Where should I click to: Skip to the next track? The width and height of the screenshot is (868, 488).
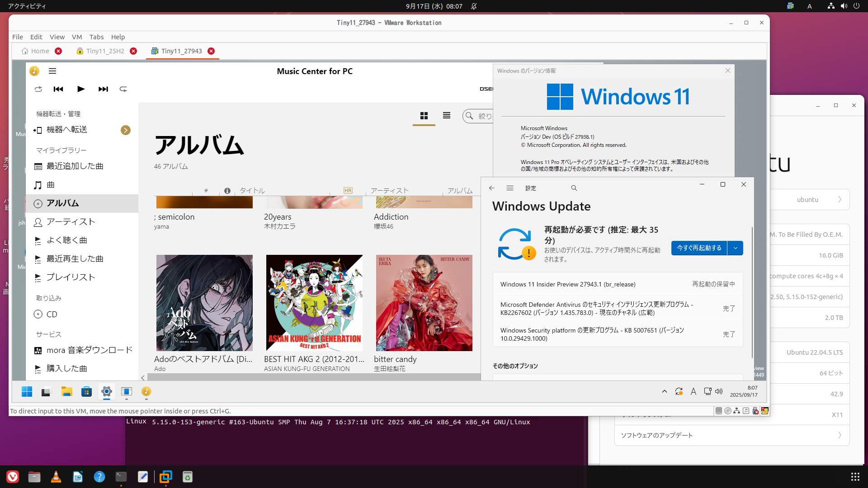tap(103, 89)
